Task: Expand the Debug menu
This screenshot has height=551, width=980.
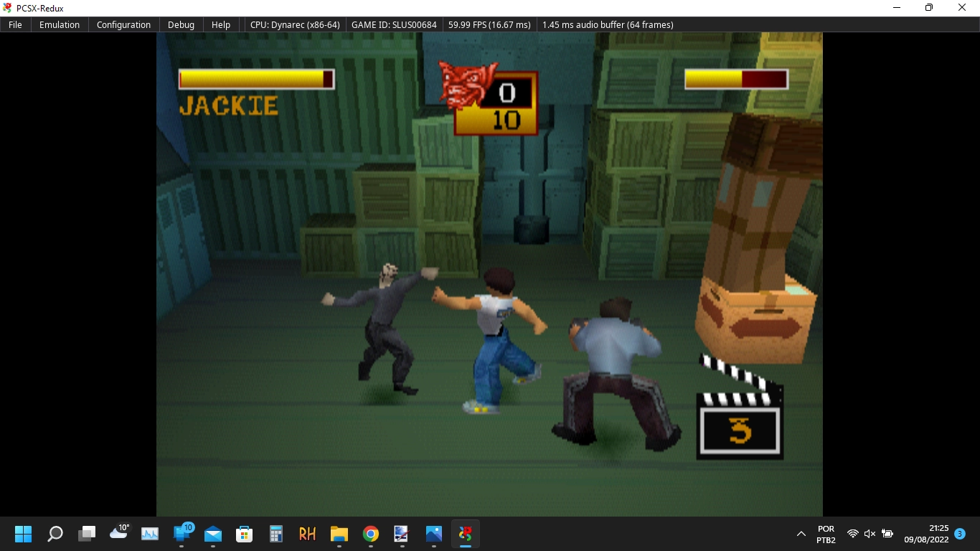Action: (181, 24)
